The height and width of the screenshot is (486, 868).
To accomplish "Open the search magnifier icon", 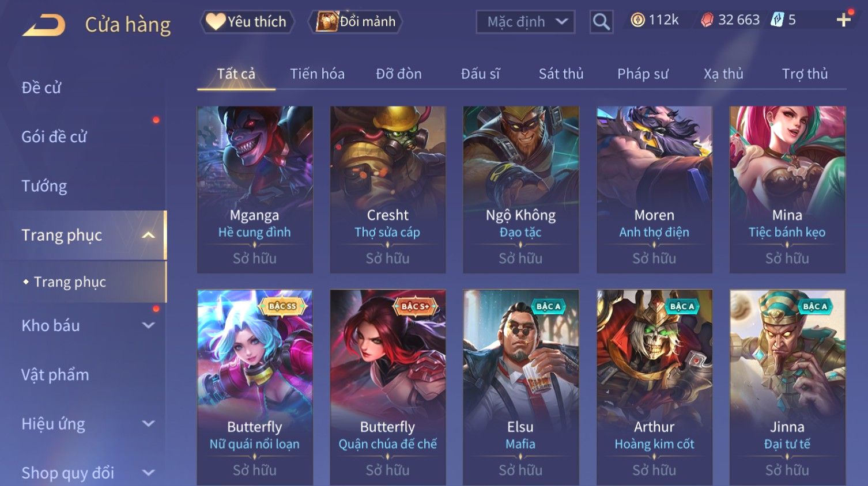I will [x=601, y=22].
